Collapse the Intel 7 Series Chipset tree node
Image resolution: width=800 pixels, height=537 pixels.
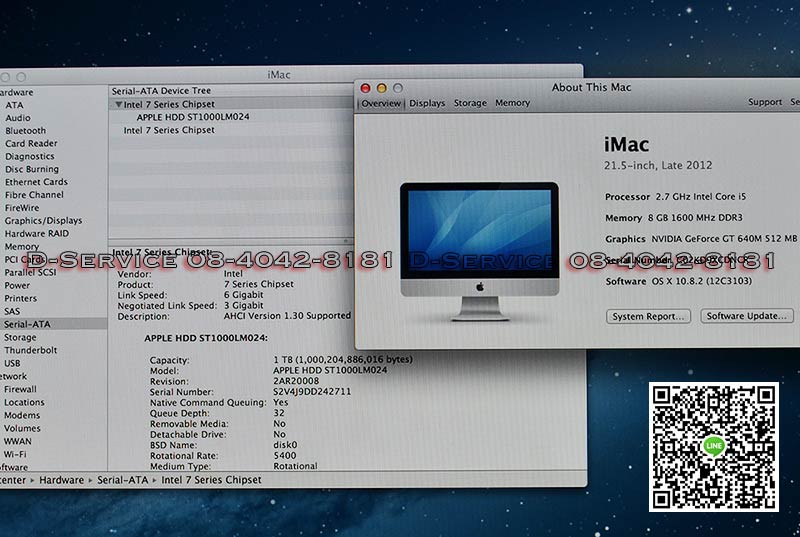pos(118,104)
